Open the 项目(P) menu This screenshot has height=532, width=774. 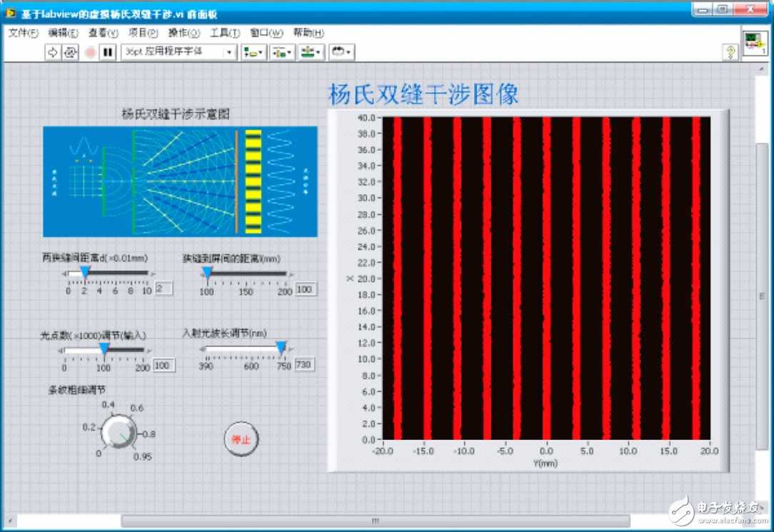[143, 33]
